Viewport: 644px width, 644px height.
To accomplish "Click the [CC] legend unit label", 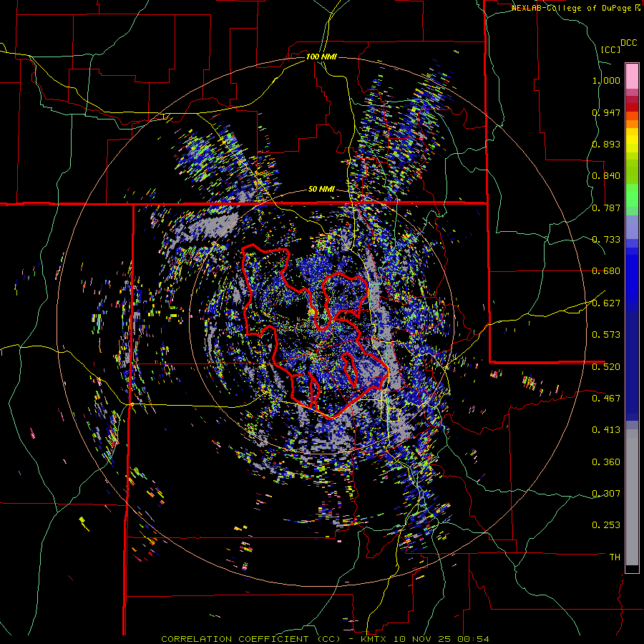I will tap(611, 49).
